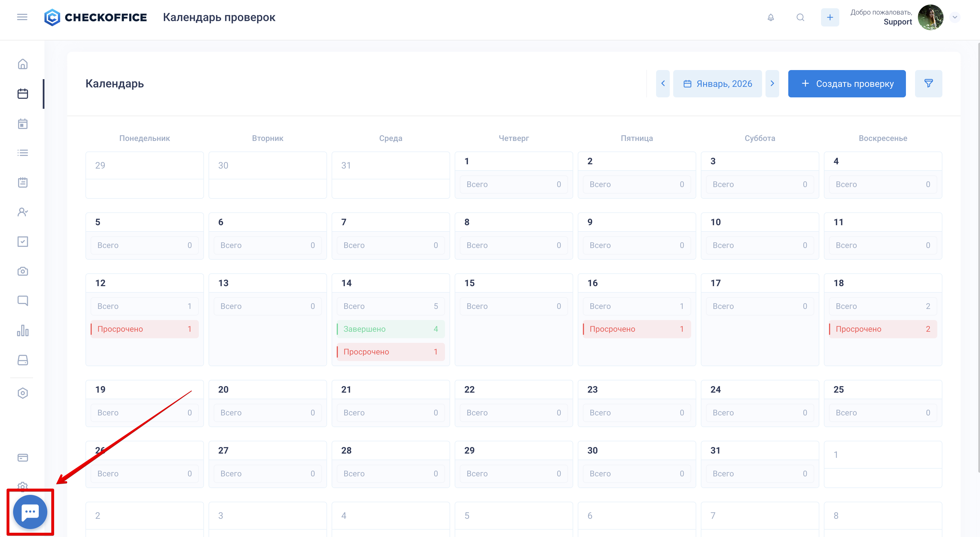The image size is (980, 537).
Task: Toggle the hamburger menu
Action: [x=22, y=17]
